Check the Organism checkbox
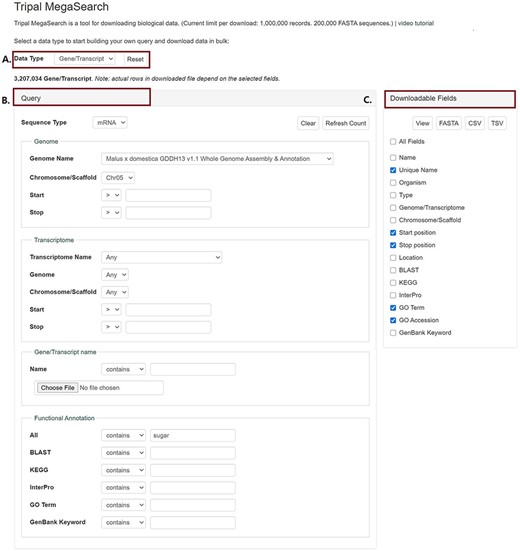 click(x=393, y=183)
